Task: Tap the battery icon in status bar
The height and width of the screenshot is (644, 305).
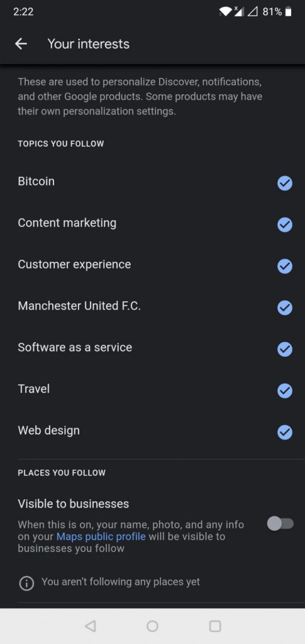Action: (x=289, y=12)
